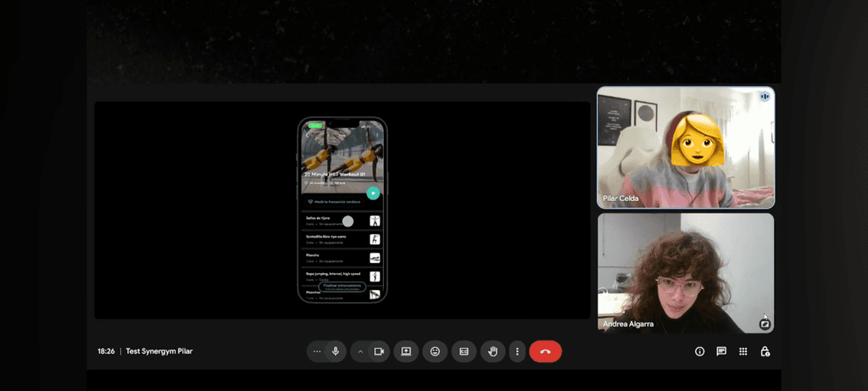Tap Medir la frecuencia cardiaca button
This screenshot has width=868, height=391.
[334, 202]
